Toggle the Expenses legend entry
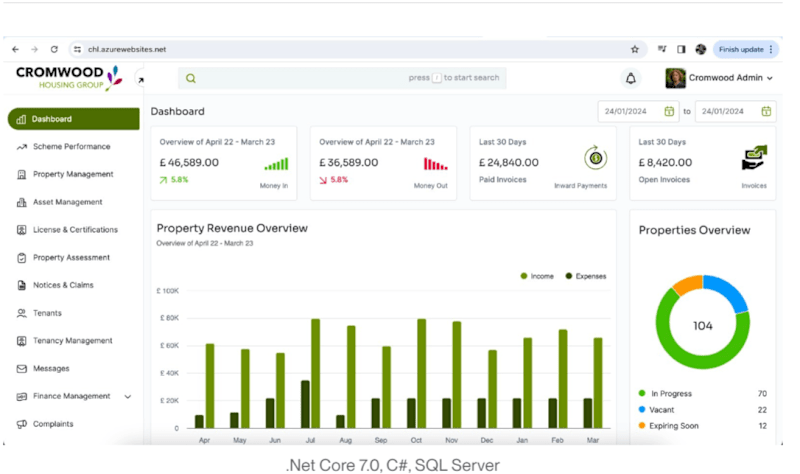This screenshot has height=474, width=800. tap(586, 276)
